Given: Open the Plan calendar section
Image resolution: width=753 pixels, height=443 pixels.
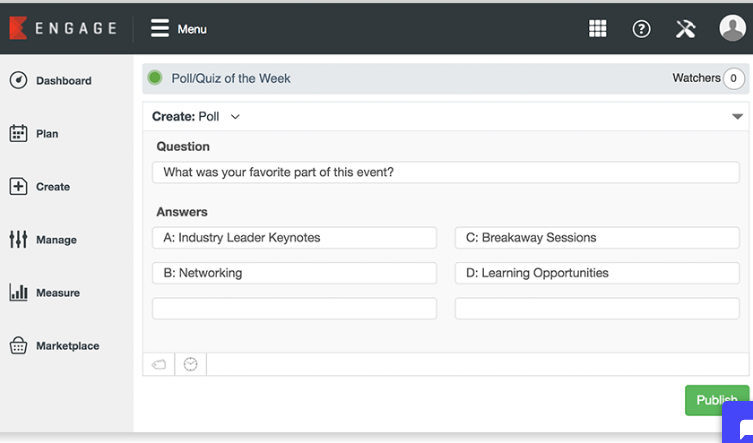Looking at the screenshot, I should (x=46, y=134).
